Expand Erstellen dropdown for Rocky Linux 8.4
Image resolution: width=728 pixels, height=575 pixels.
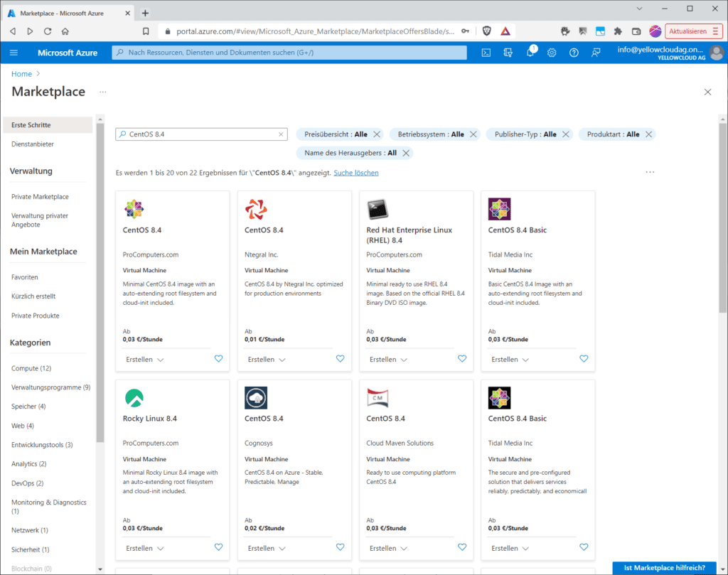pyautogui.click(x=145, y=548)
